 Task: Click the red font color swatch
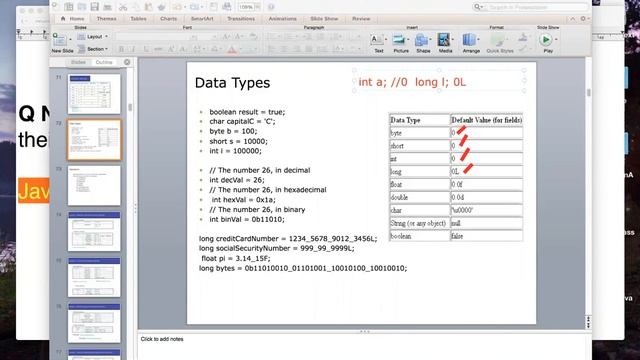tap(232, 50)
